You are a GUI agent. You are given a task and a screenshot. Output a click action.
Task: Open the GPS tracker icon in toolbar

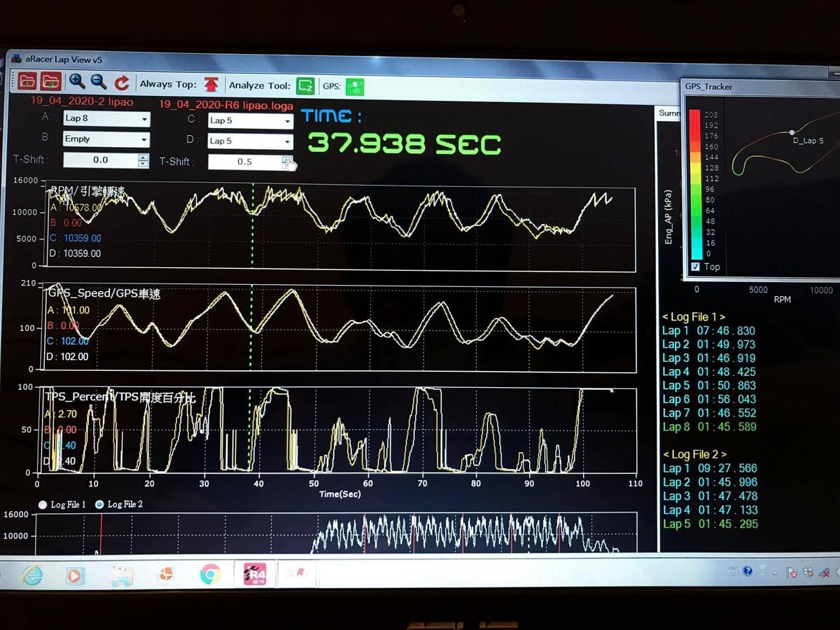coord(354,86)
